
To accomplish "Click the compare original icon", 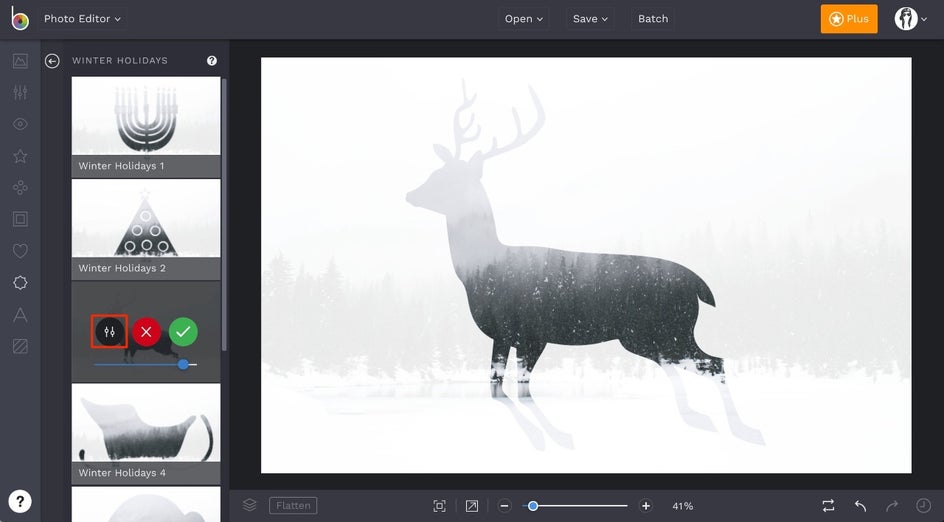I will click(828, 506).
